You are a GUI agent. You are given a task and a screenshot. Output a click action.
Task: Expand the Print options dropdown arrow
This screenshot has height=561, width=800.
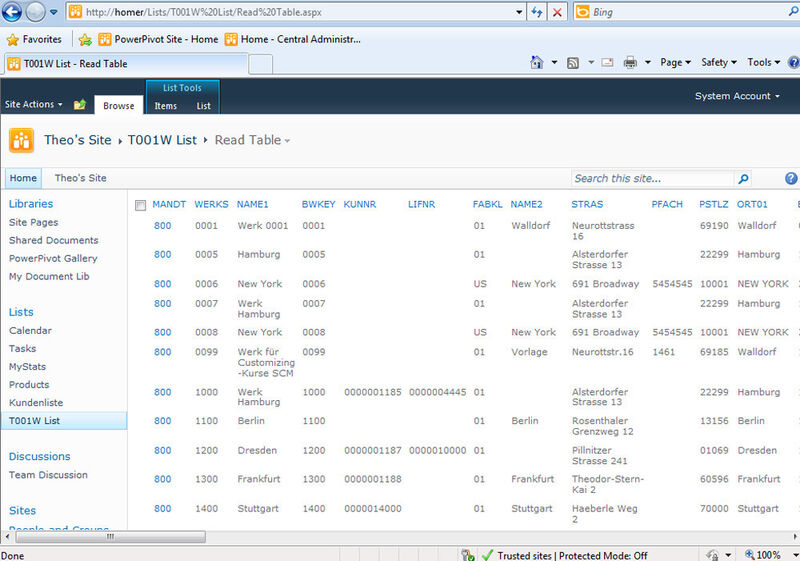click(x=647, y=63)
